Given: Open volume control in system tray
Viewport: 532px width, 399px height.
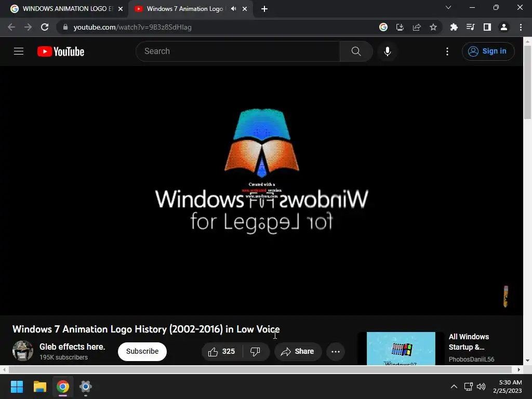Looking at the screenshot, I should click(481, 387).
